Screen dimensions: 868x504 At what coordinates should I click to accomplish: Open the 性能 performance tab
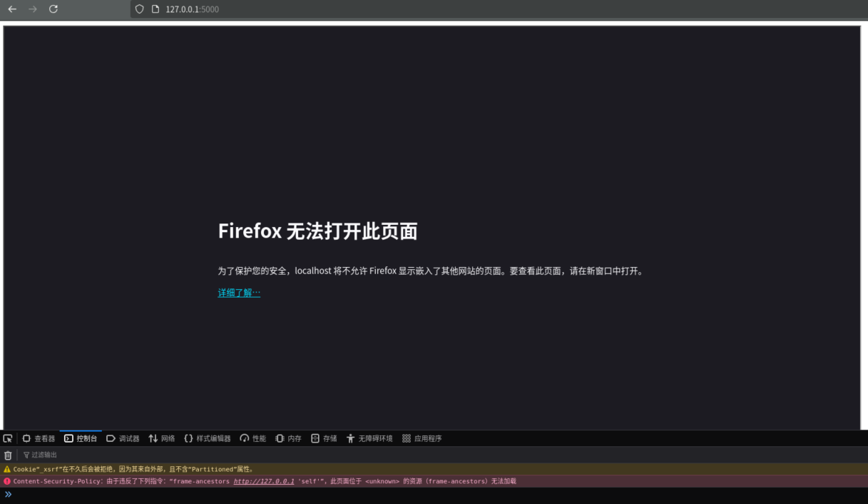click(252, 438)
